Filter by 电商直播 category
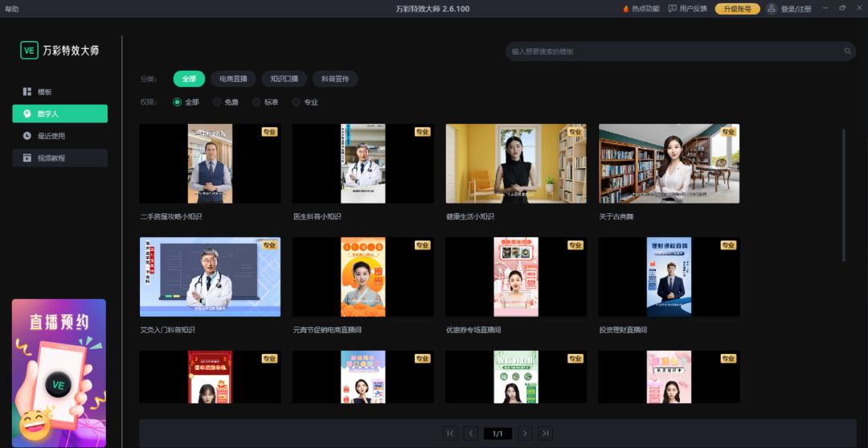The width and height of the screenshot is (868, 448). coord(234,79)
